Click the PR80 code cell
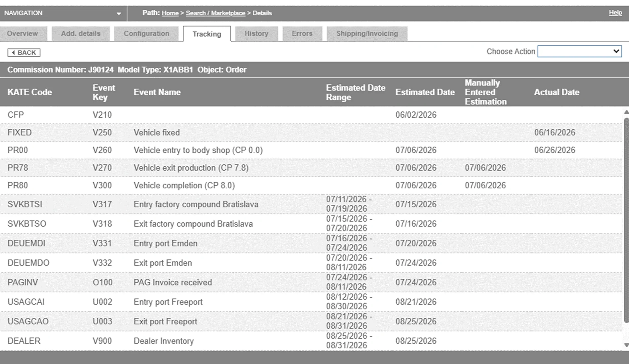The height and width of the screenshot is (364, 629). click(x=18, y=185)
